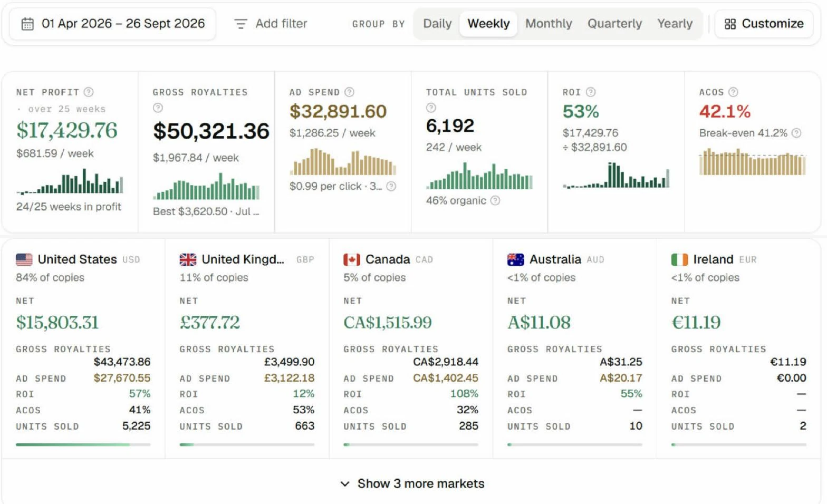Viewport: 827px width, 504px height.
Task: Click gross royalties total $50,321.36
Action: tap(211, 131)
